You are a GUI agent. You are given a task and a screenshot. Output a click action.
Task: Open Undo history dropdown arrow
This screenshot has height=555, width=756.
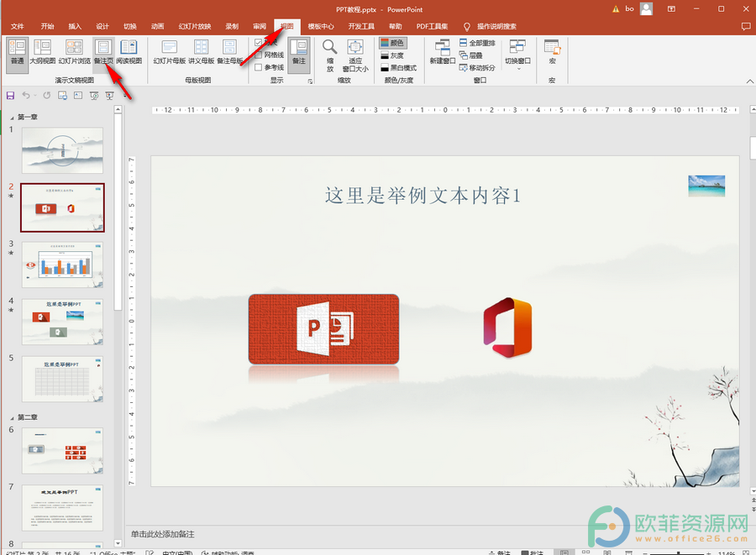[34, 96]
